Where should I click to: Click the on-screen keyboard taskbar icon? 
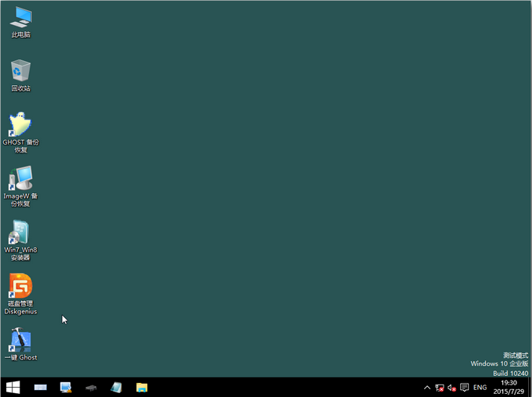point(41,387)
